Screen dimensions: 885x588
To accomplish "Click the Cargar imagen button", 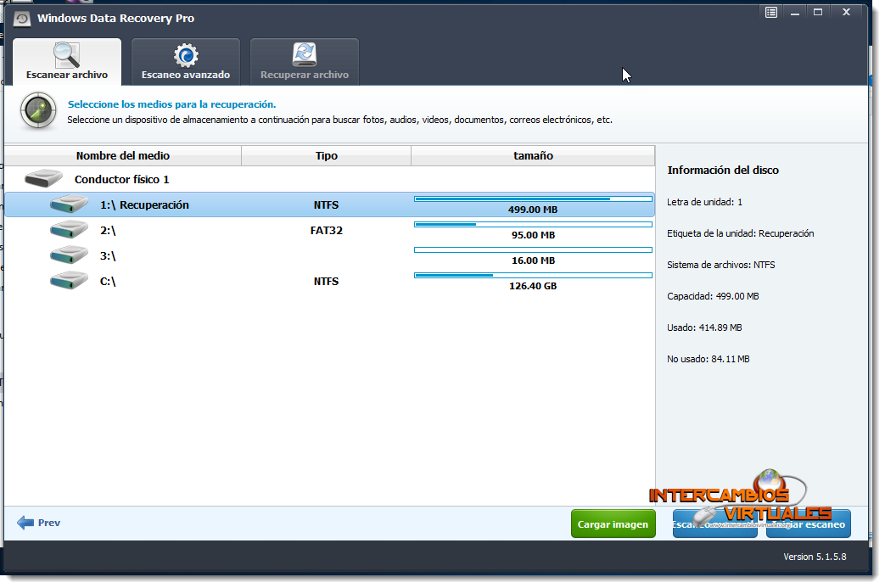I will [x=613, y=524].
